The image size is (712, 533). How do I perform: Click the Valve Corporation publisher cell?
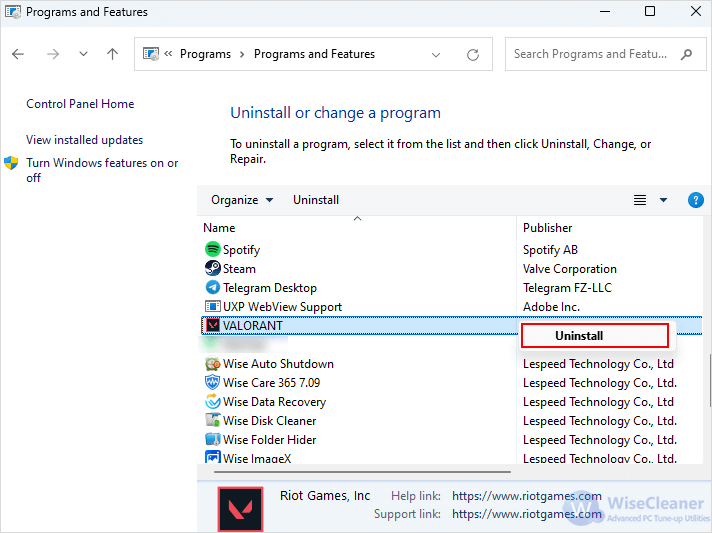[569, 269]
